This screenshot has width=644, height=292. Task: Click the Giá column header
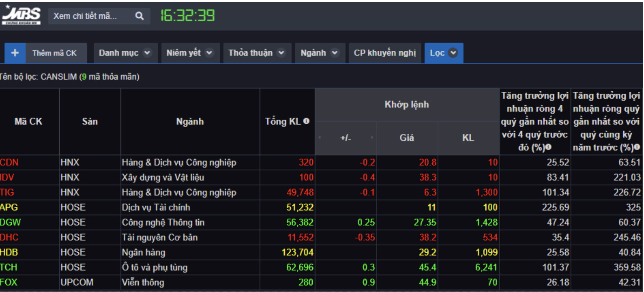[x=407, y=138]
